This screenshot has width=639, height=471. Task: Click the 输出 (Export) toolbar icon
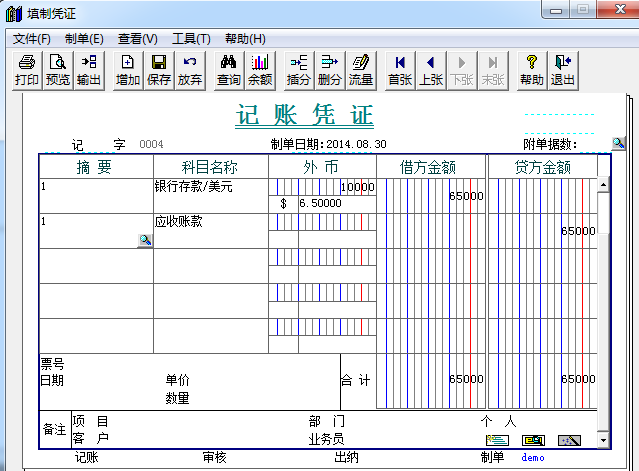[x=89, y=70]
